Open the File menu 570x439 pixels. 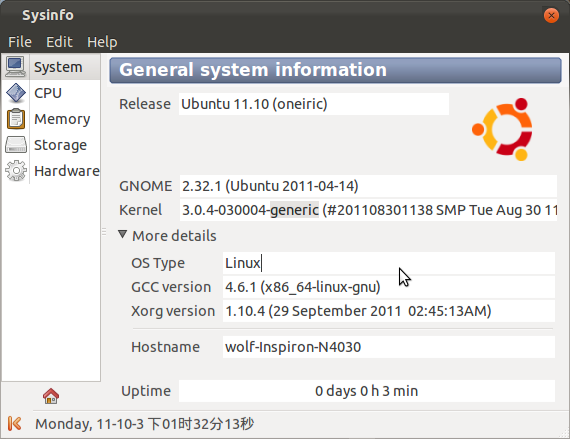tap(20, 42)
